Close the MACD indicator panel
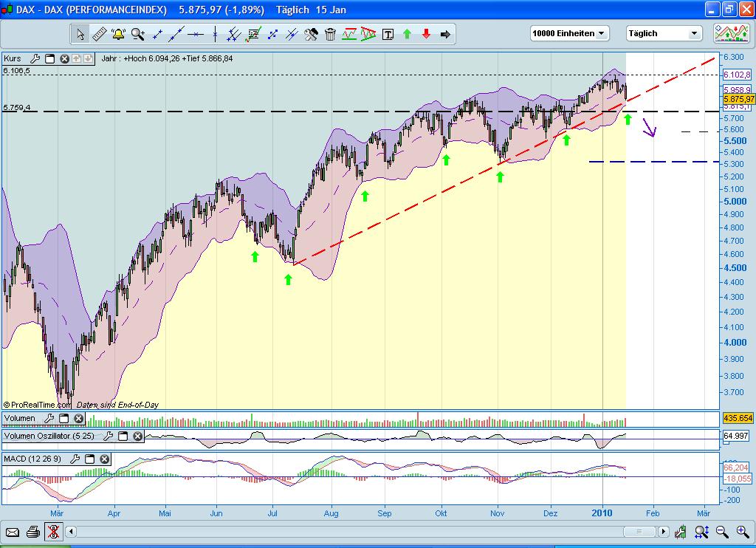The image size is (756, 548). [x=105, y=459]
